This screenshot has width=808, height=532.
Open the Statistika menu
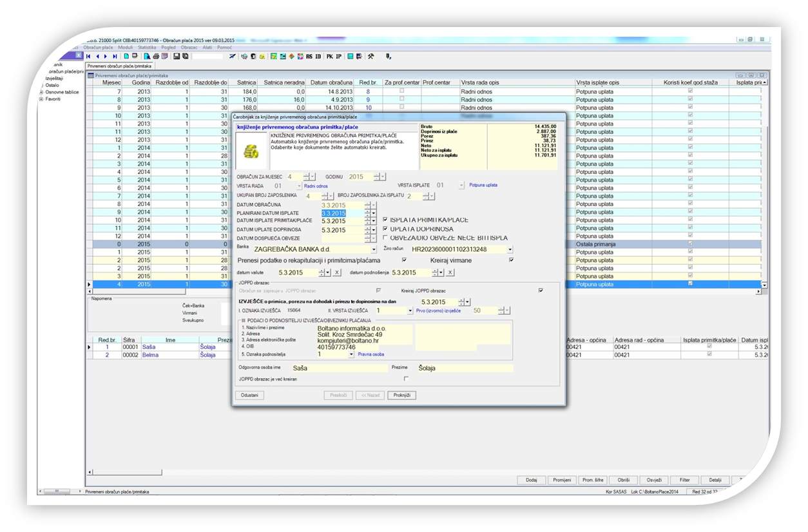pyautogui.click(x=147, y=47)
